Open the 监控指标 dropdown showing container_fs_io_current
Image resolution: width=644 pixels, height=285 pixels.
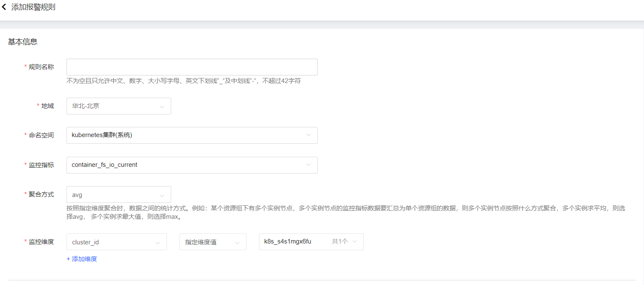[192, 165]
